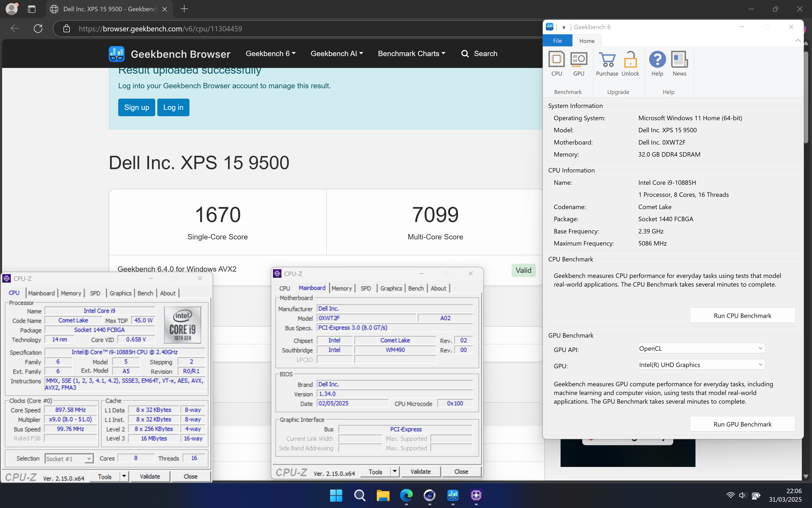
Task: Open the Socket #1 selection combo box
Action: coord(69,459)
